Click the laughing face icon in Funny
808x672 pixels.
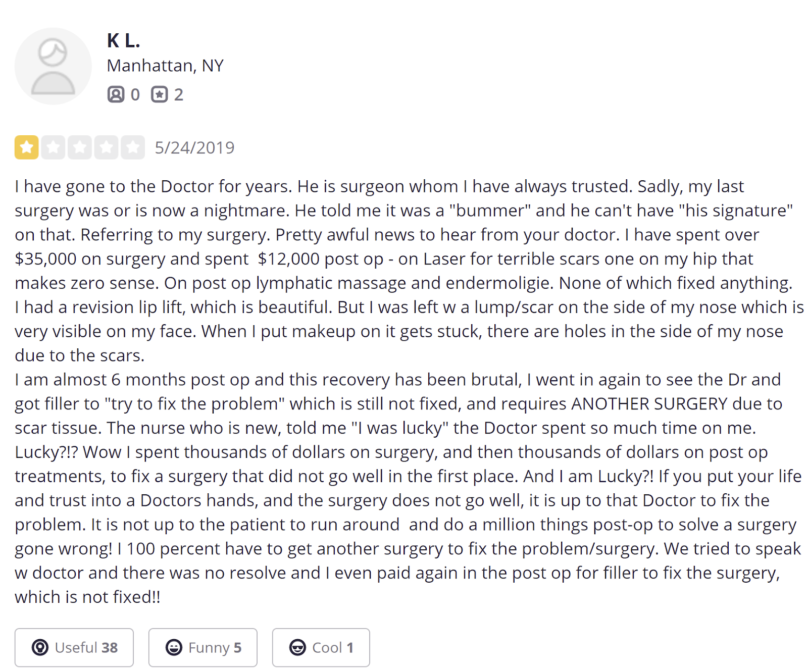(x=174, y=647)
